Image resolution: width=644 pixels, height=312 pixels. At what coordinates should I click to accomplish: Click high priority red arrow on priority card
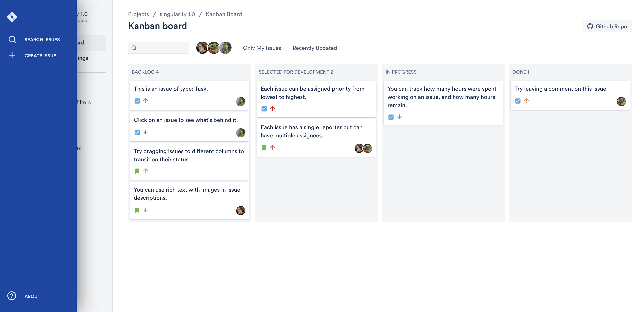(x=273, y=108)
